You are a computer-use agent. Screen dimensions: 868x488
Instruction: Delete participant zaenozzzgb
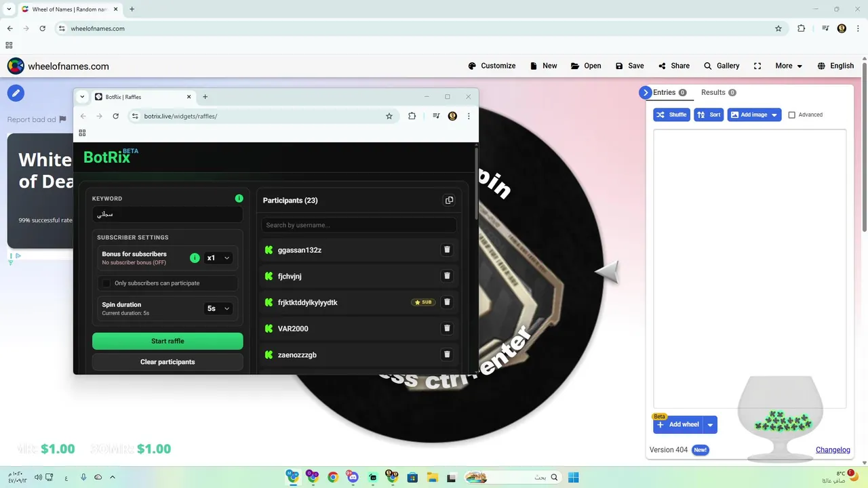click(x=447, y=354)
